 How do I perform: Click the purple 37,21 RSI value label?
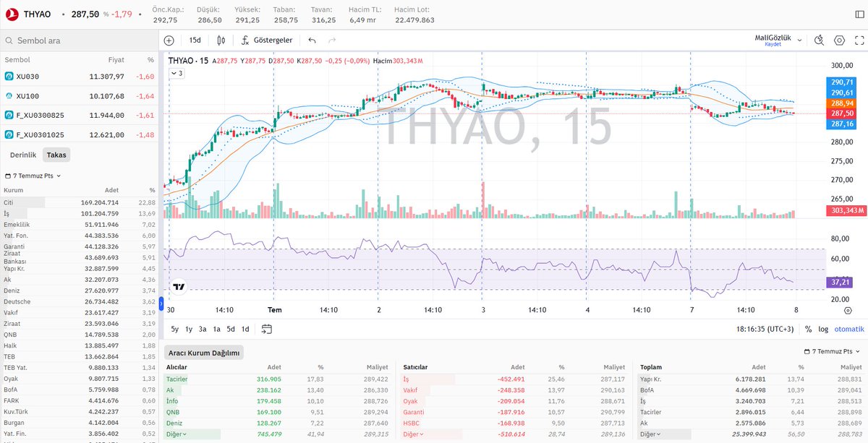pyautogui.click(x=840, y=282)
